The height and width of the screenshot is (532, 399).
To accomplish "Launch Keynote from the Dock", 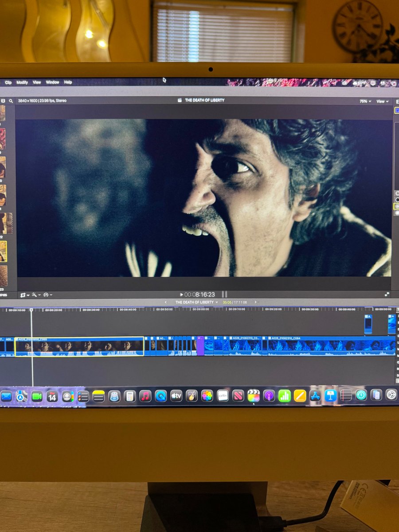I will point(331,395).
